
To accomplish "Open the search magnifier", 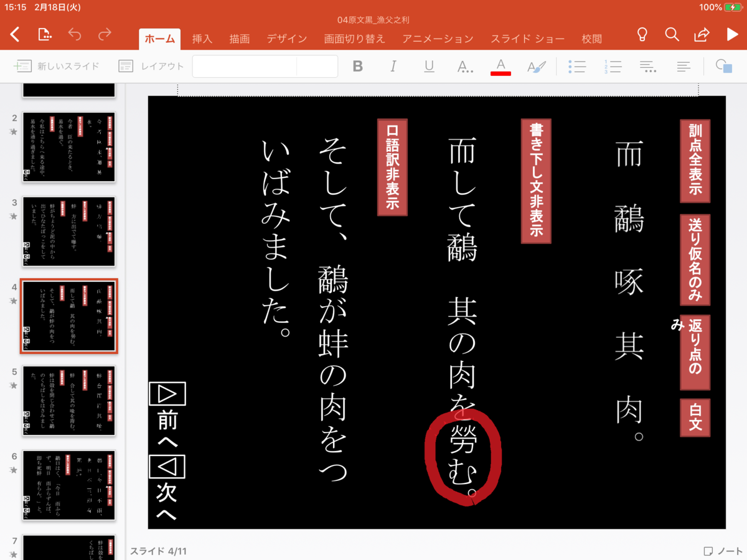I will [672, 34].
